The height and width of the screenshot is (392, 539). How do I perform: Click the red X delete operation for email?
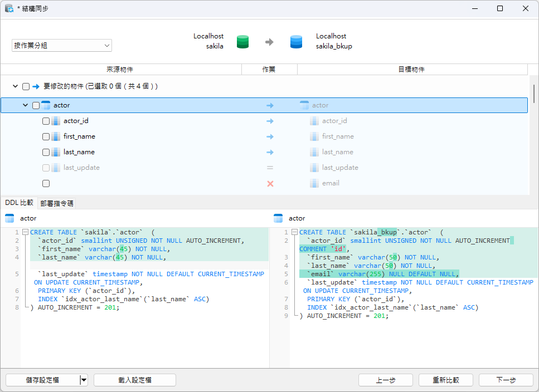270,183
